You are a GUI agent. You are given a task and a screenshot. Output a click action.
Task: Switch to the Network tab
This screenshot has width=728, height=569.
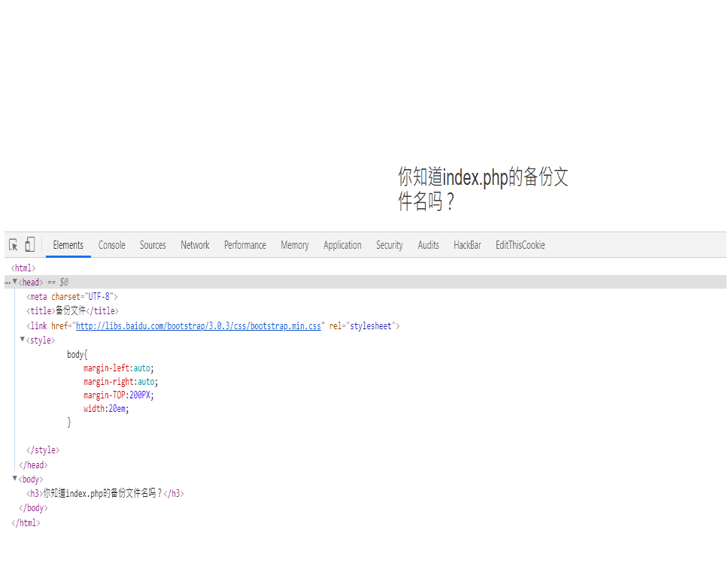195,245
